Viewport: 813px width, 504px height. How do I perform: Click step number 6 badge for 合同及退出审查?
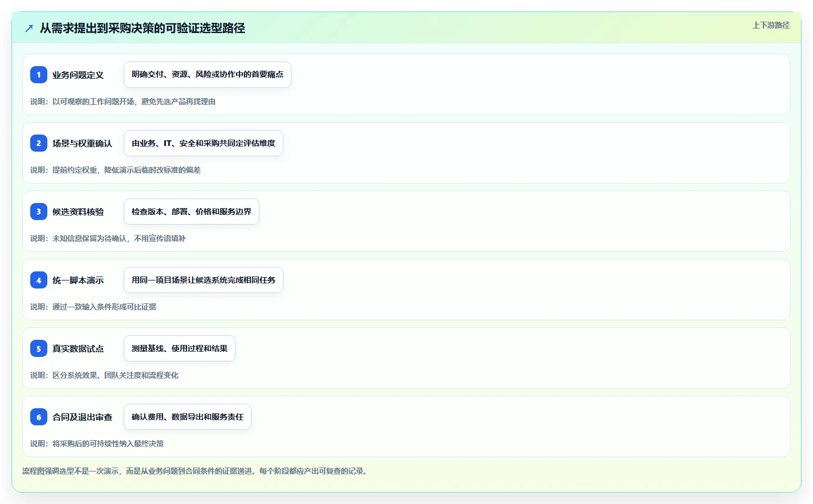click(x=39, y=417)
